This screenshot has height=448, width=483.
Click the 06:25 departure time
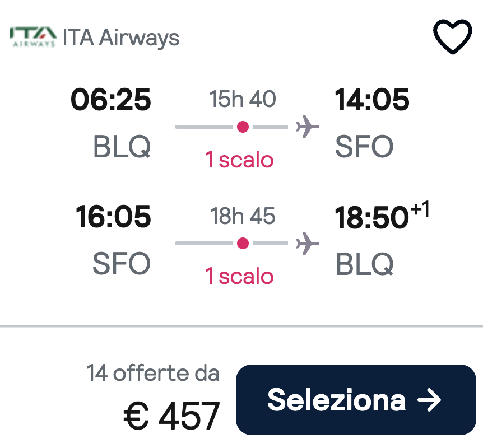point(111,100)
